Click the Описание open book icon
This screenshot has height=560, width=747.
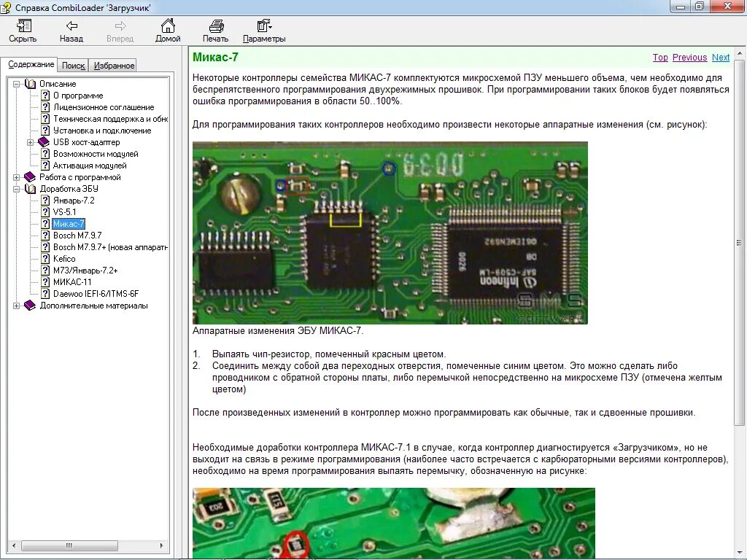tap(30, 84)
